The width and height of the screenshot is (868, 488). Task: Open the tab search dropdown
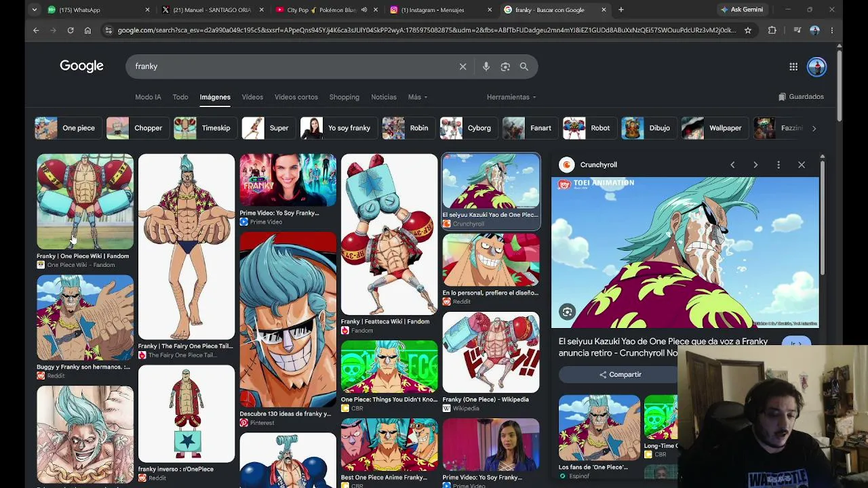coord(35,9)
